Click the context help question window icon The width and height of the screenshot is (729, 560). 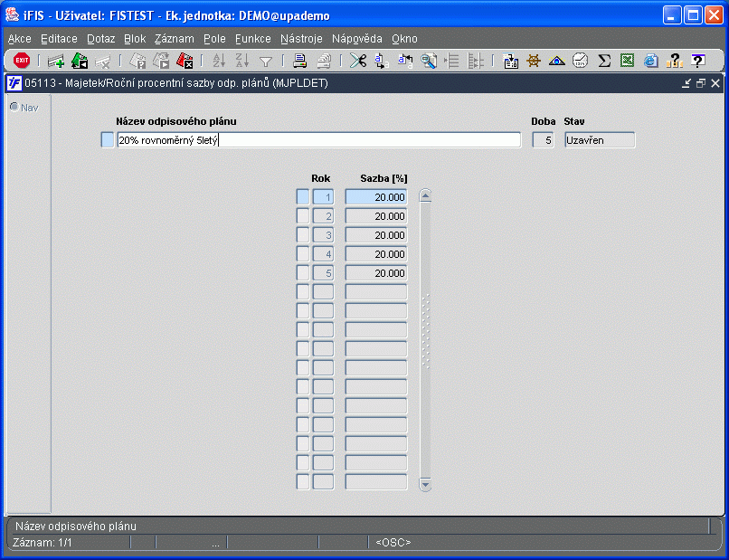[698, 61]
